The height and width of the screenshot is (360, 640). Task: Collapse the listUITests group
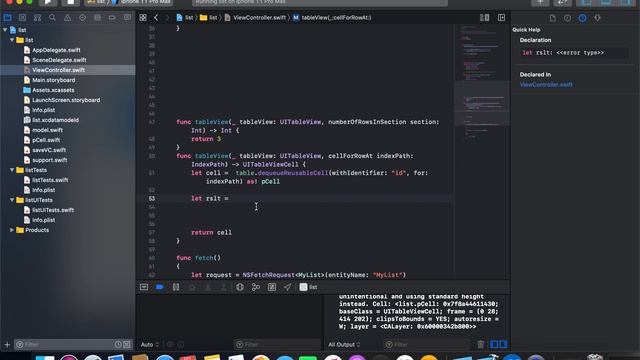click(x=12, y=200)
